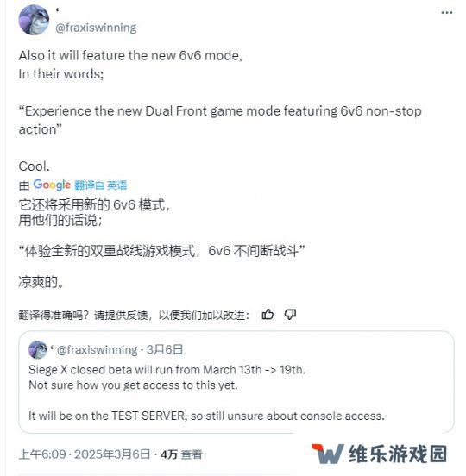Click the 上午6:09 · 2025年3月6日 timestamp
Image resolution: width=466 pixels, height=476 pixels.
pos(85,454)
